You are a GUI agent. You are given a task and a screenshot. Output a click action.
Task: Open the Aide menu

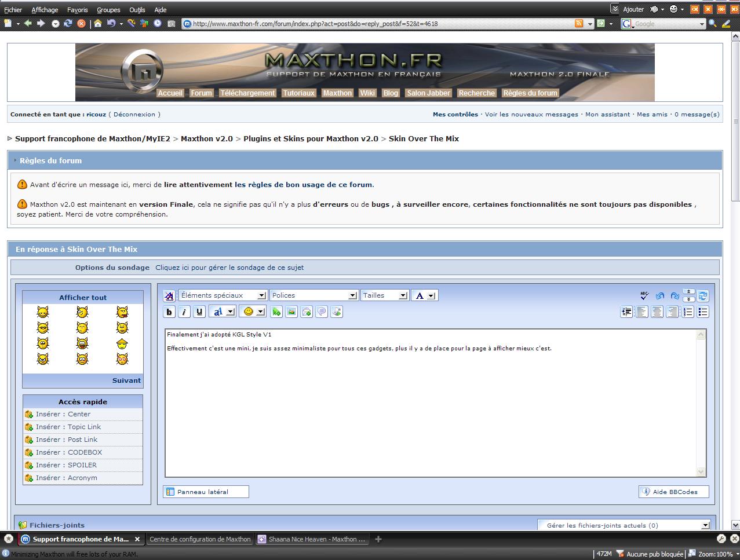tap(161, 9)
